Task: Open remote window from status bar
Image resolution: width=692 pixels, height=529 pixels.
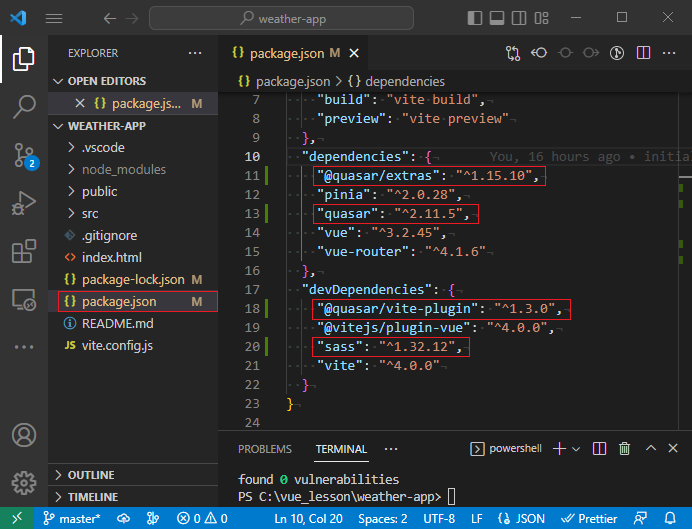Action: 17,518
